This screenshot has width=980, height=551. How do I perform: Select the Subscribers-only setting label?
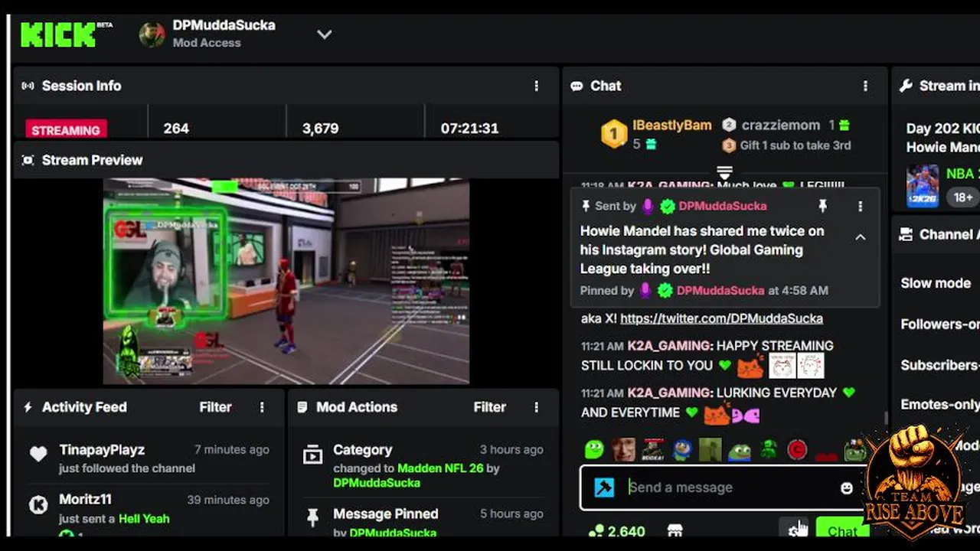coord(940,365)
